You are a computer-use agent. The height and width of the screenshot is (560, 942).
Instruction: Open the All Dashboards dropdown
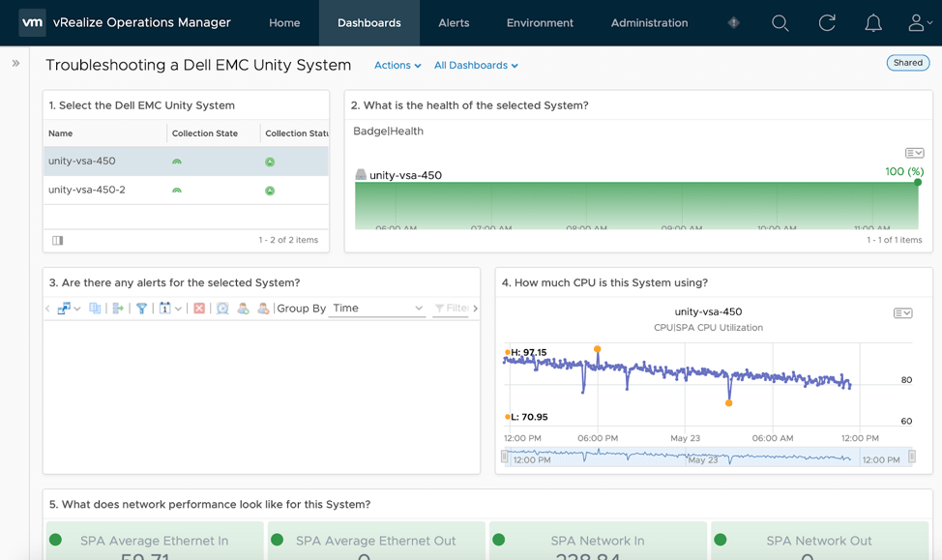[x=476, y=65]
